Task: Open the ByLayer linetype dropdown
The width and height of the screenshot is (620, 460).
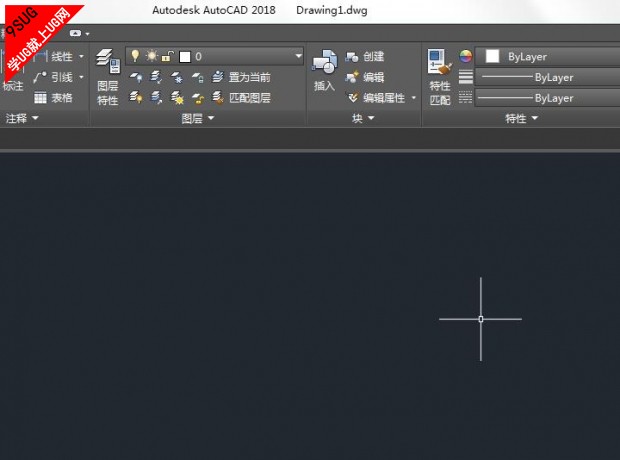Action: 547,98
